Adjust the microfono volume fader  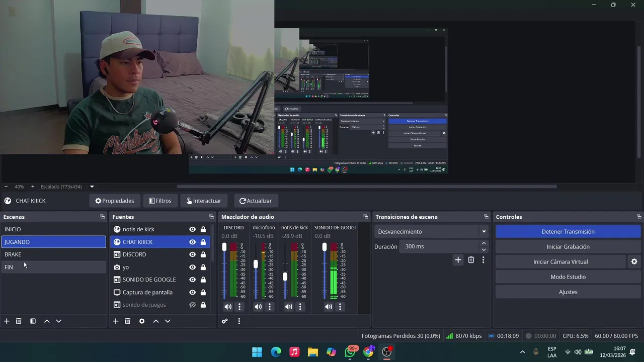(256, 264)
